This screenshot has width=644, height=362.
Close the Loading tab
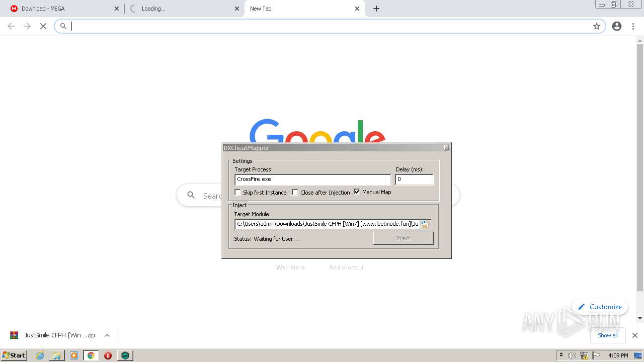(x=237, y=9)
